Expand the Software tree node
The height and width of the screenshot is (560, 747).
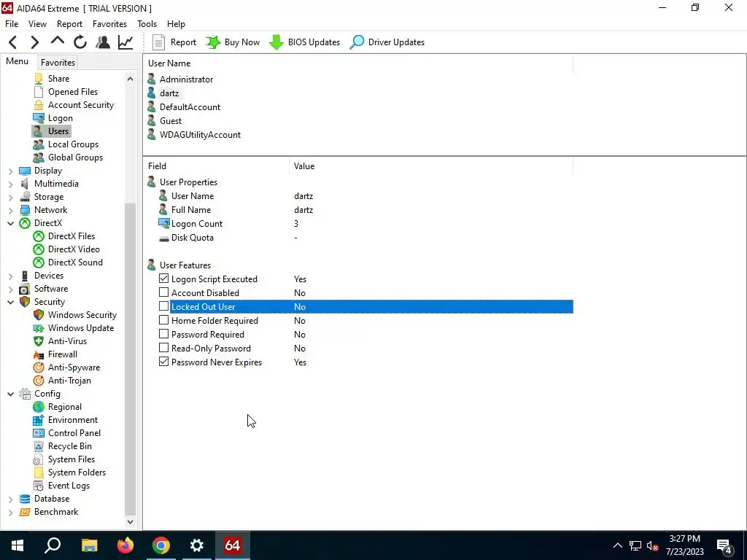(x=10, y=289)
